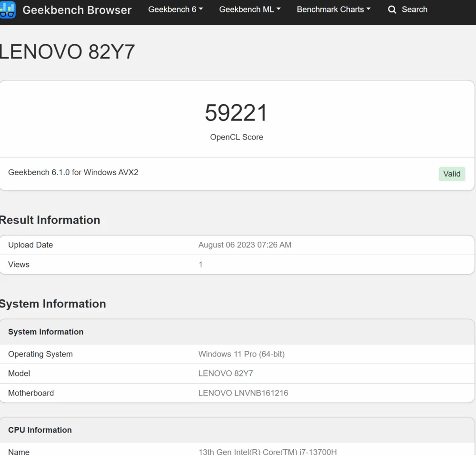Click the 59221 score value

pyautogui.click(x=236, y=113)
